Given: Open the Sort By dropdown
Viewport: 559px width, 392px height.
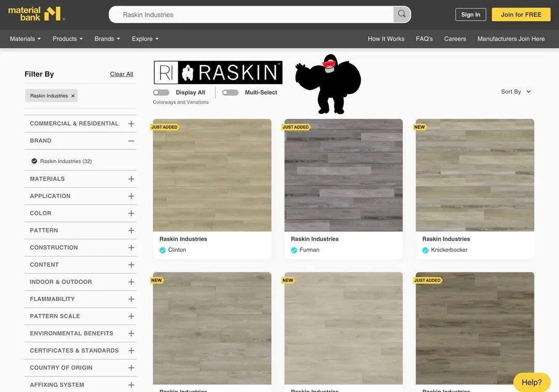Looking at the screenshot, I should click(515, 91).
